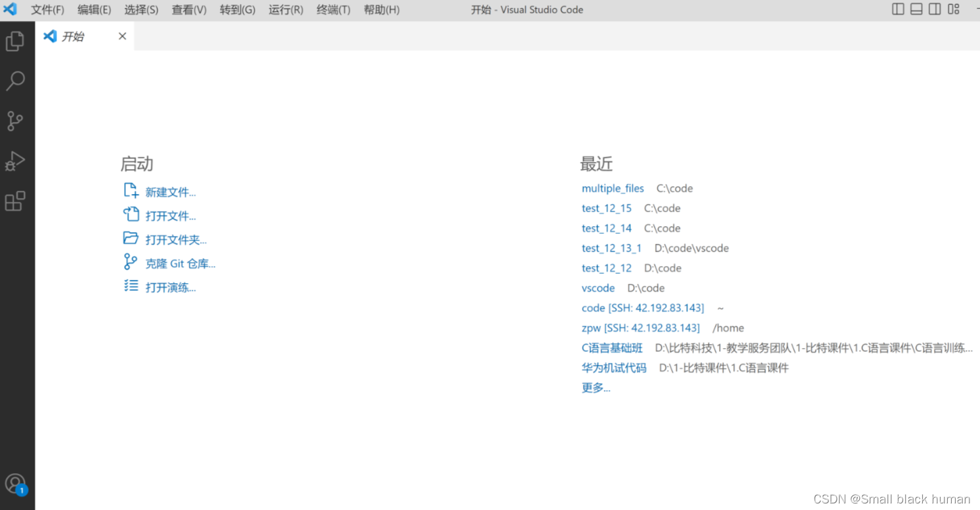Screen dimensions: 980x510
Task: Open recent code [SSH: 42.192.83.143]
Action: tap(643, 307)
